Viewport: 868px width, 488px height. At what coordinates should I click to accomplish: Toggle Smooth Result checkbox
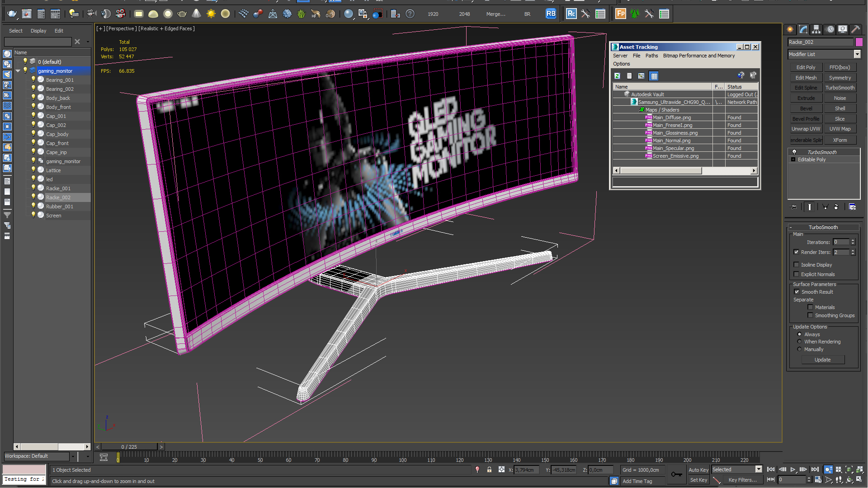point(797,292)
